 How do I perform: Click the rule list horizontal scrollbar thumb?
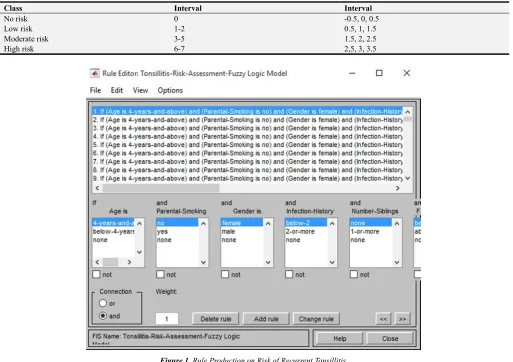point(161,188)
